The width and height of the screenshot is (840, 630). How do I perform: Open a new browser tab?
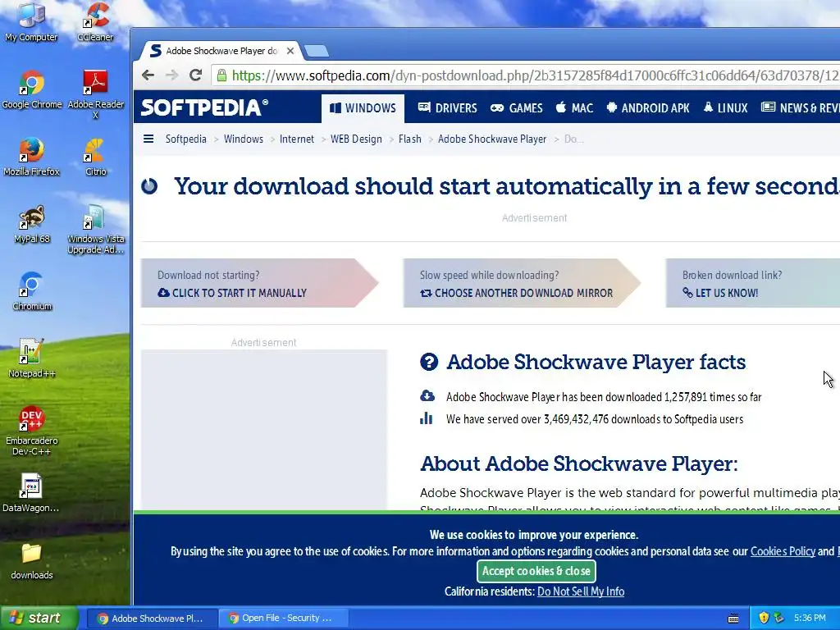coord(316,51)
